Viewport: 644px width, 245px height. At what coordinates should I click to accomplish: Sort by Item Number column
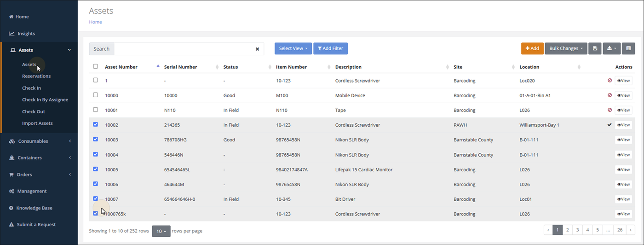(x=329, y=67)
